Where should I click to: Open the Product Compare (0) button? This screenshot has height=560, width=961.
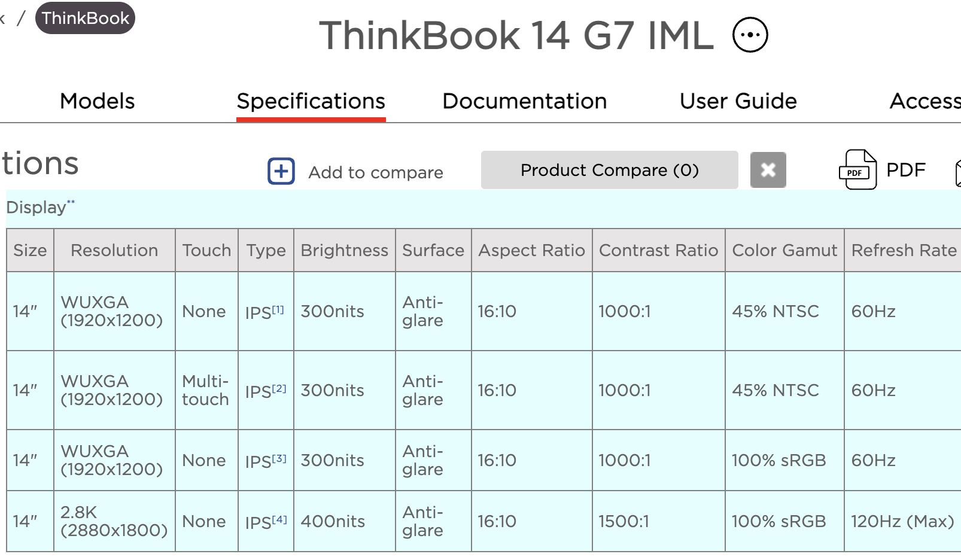(x=610, y=170)
